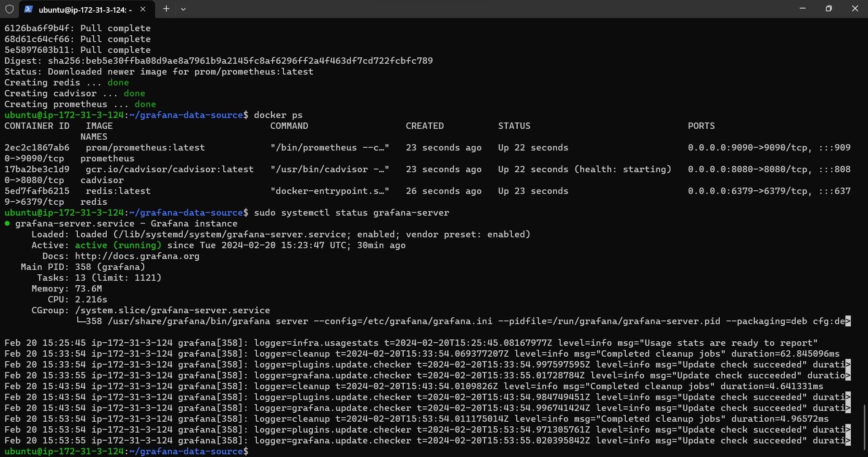Viewport: 868px width, 457px height.
Task: Click the truncation marker ending the CGroup process line
Action: (x=848, y=321)
